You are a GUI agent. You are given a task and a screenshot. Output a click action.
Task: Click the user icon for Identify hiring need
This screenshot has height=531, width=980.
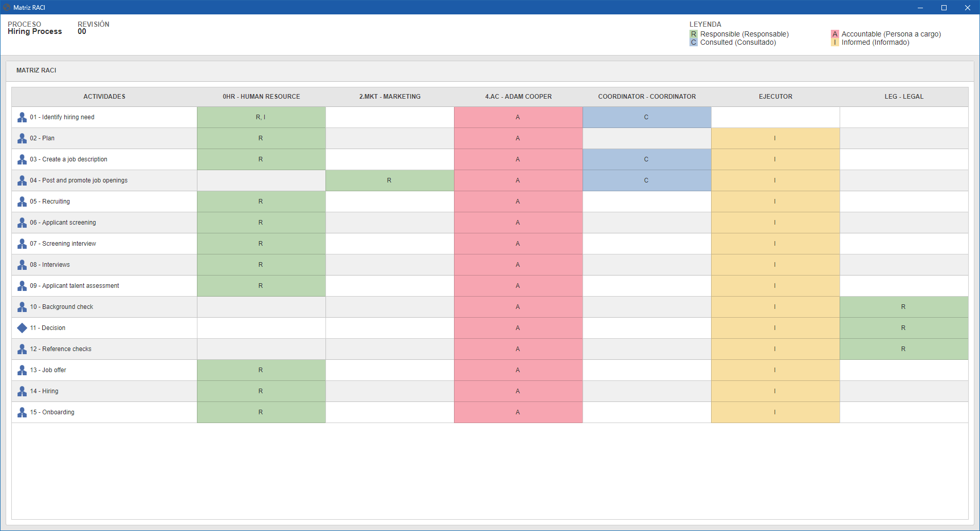pyautogui.click(x=22, y=117)
